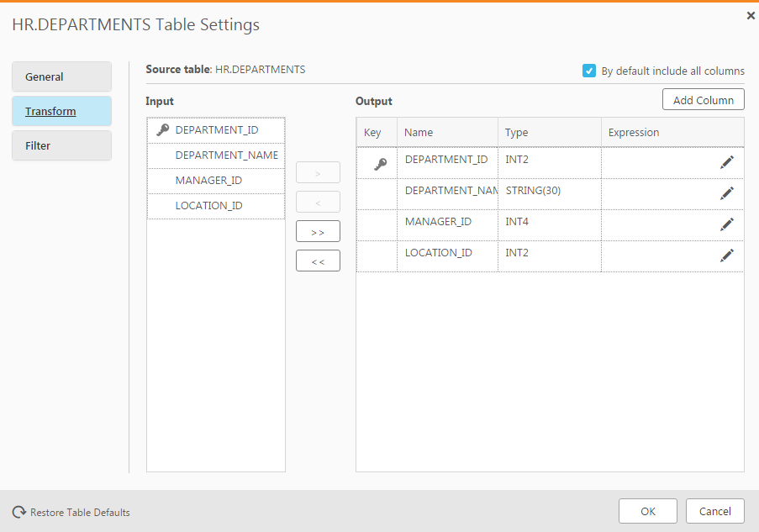The image size is (759, 532).
Task: Open expression editor for DEPARTMENT_NAME
Action: tap(726, 193)
